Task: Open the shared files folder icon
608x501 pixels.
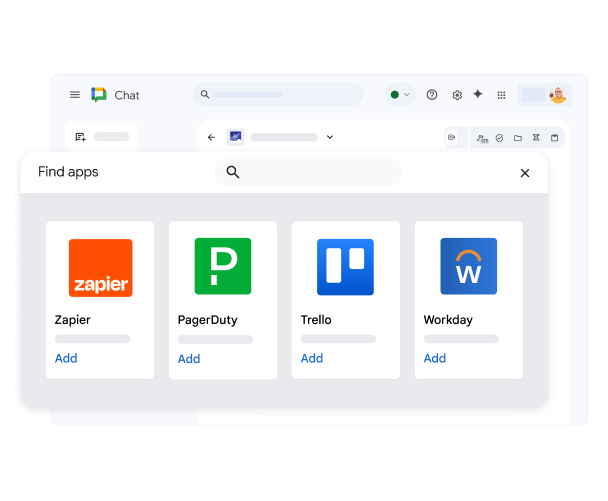Action: click(x=518, y=138)
